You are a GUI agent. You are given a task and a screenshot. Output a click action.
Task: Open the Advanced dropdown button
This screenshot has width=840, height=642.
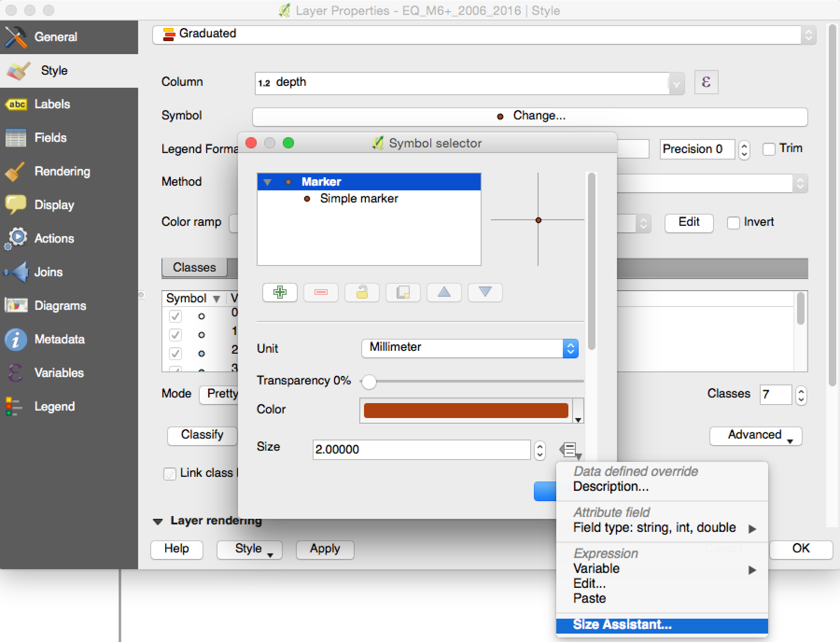756,436
